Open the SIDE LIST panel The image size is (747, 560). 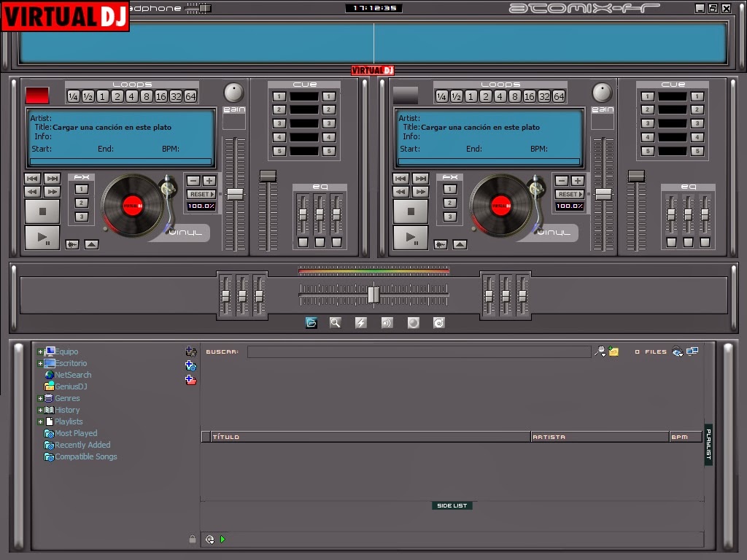[452, 505]
